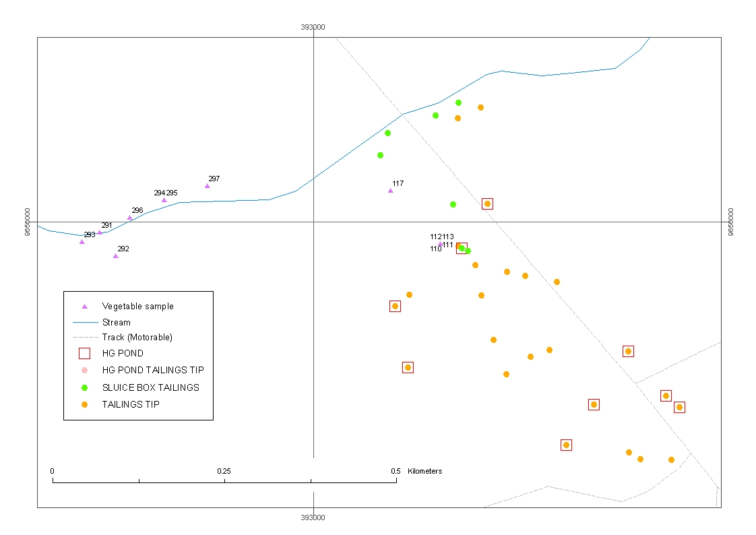This screenshot has height=535, width=756.
Task: Select the triangle marker labeled 296
Action: click(130, 218)
